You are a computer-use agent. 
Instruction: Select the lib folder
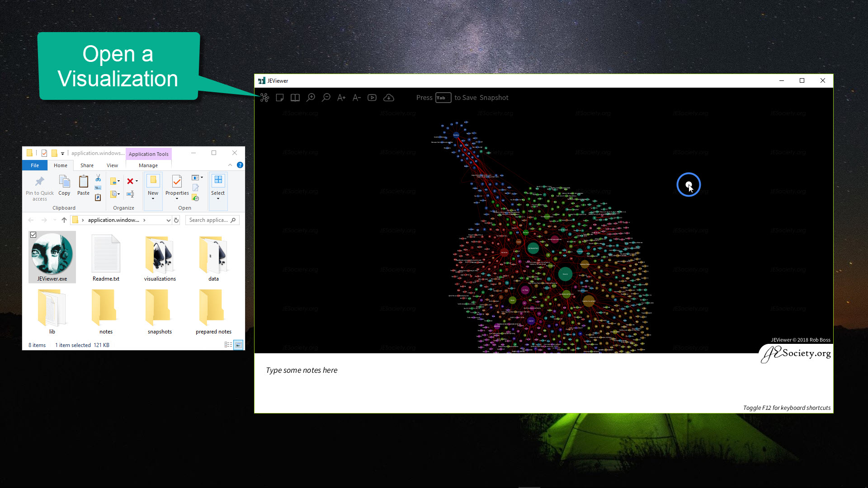[52, 311]
